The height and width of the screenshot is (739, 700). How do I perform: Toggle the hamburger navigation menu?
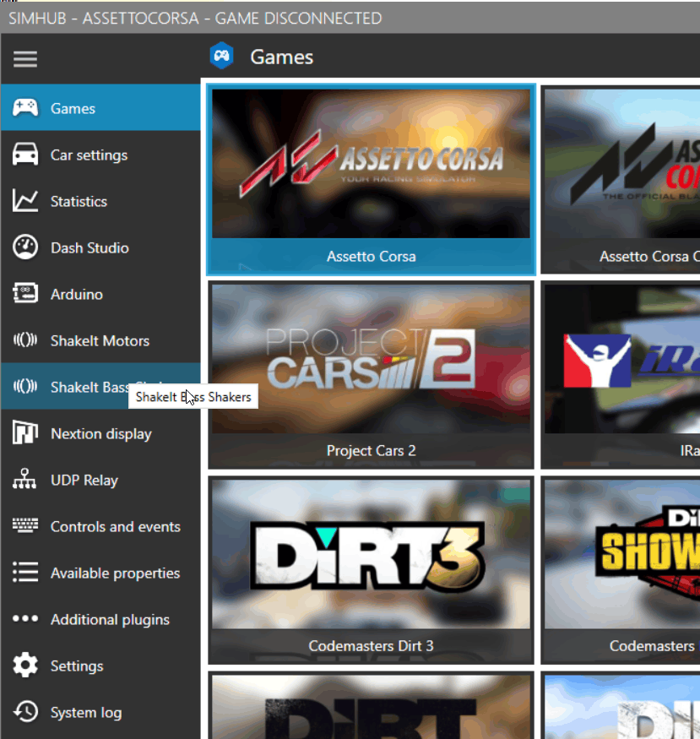coord(25,59)
